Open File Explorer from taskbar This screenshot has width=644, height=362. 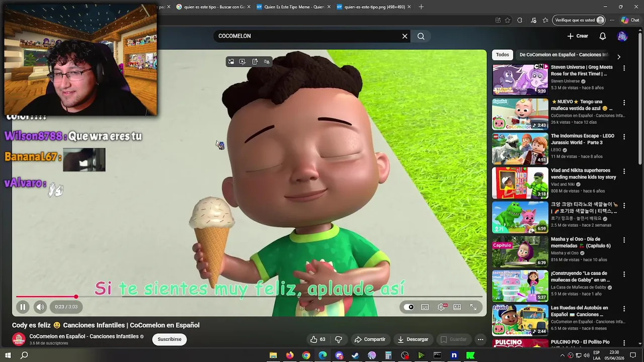[x=273, y=355]
